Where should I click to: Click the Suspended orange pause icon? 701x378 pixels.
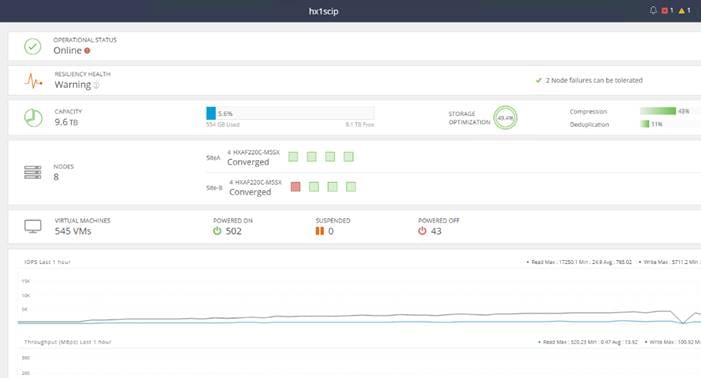point(320,231)
